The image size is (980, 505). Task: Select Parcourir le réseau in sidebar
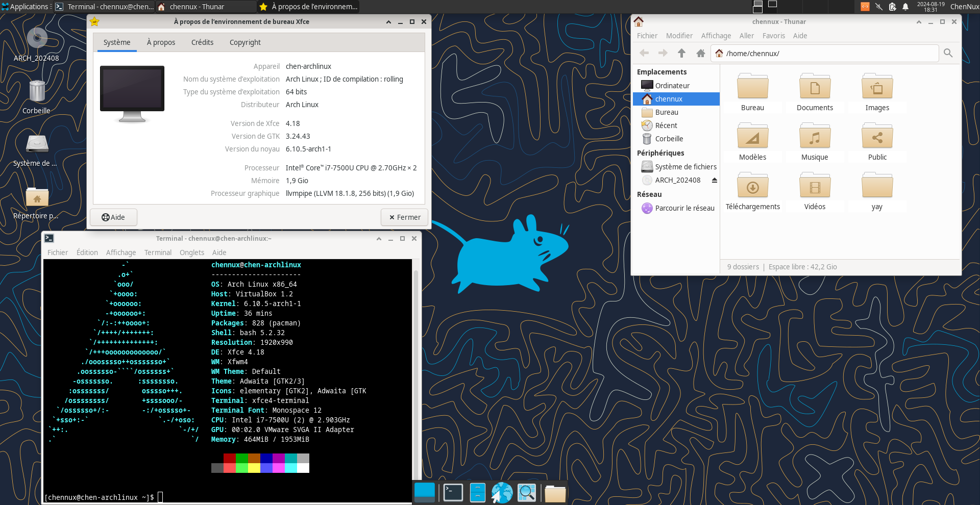(676, 208)
